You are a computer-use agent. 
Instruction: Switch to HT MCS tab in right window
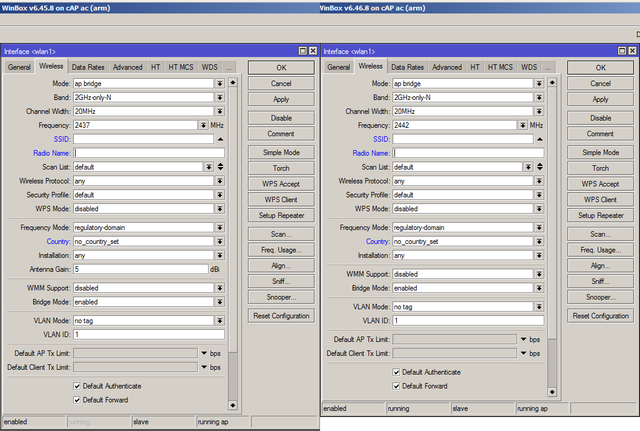[500, 67]
